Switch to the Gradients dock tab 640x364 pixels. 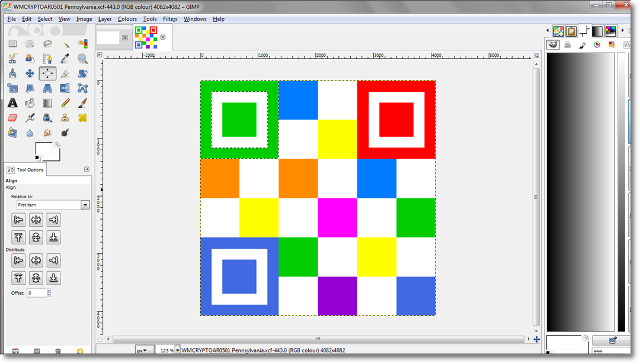(597, 31)
